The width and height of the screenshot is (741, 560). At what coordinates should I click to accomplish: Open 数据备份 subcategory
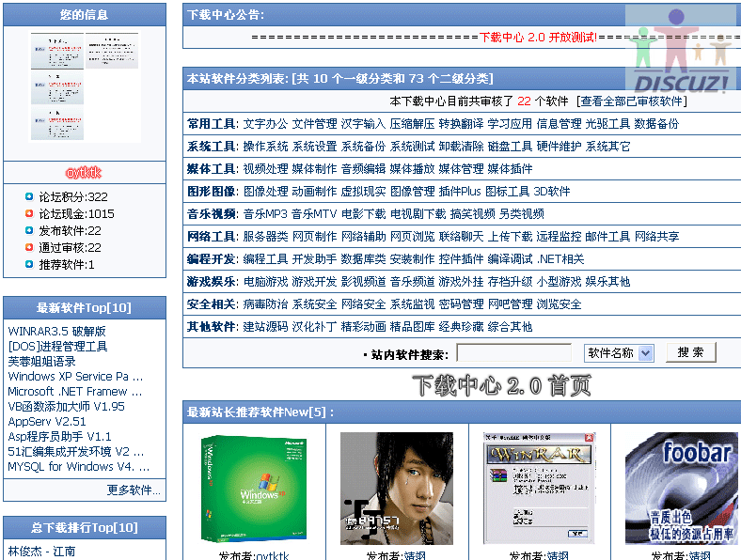656,124
